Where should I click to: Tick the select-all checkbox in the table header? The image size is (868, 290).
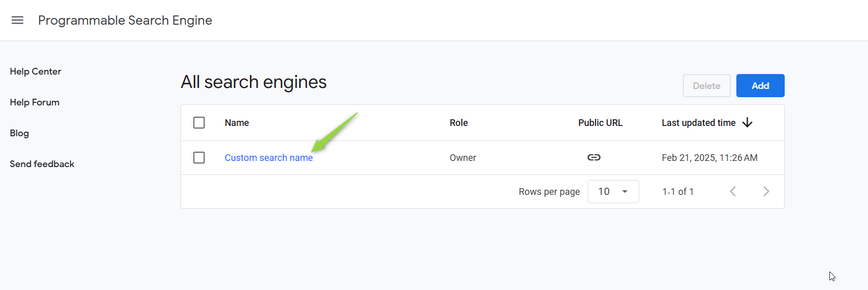click(199, 123)
